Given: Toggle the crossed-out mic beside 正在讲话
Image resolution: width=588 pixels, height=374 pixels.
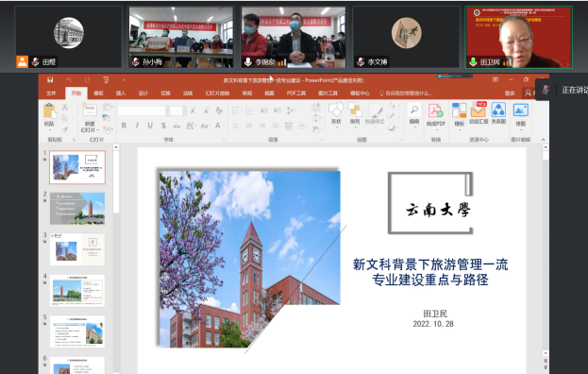Looking at the screenshot, I should [x=546, y=90].
